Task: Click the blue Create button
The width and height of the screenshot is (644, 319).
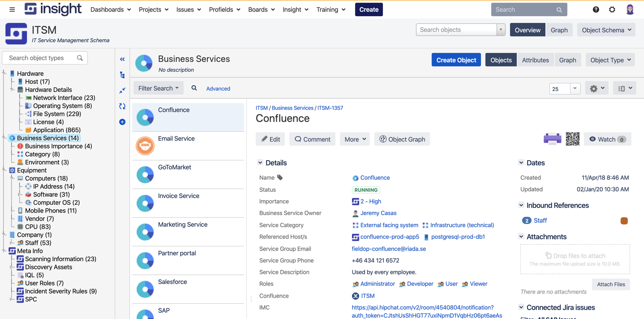Action: tap(369, 10)
